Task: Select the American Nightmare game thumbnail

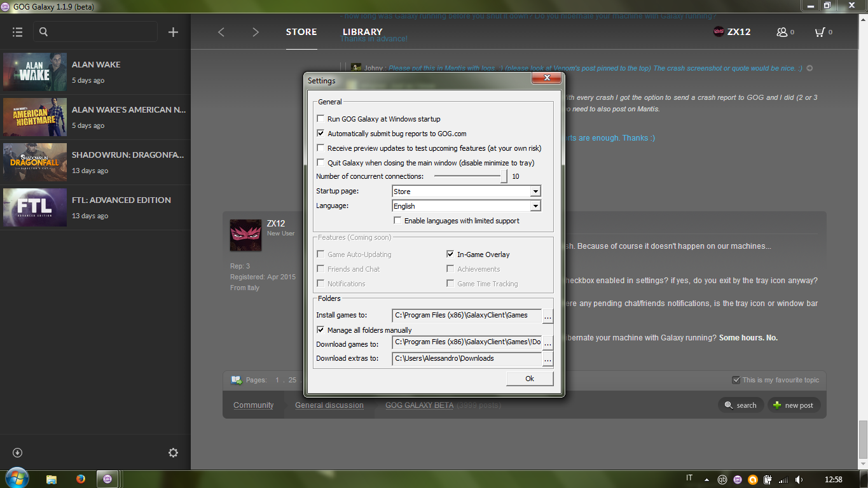Action: point(35,117)
